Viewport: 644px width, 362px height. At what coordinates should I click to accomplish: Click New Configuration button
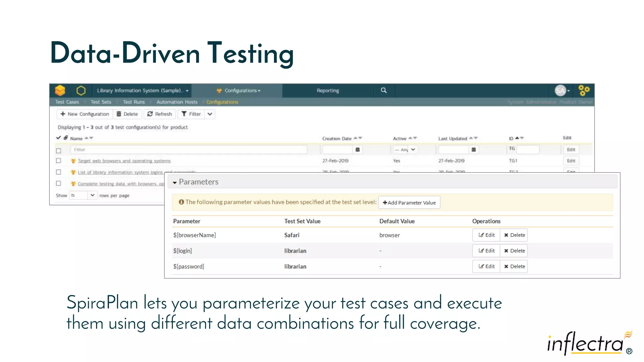pyautogui.click(x=85, y=114)
